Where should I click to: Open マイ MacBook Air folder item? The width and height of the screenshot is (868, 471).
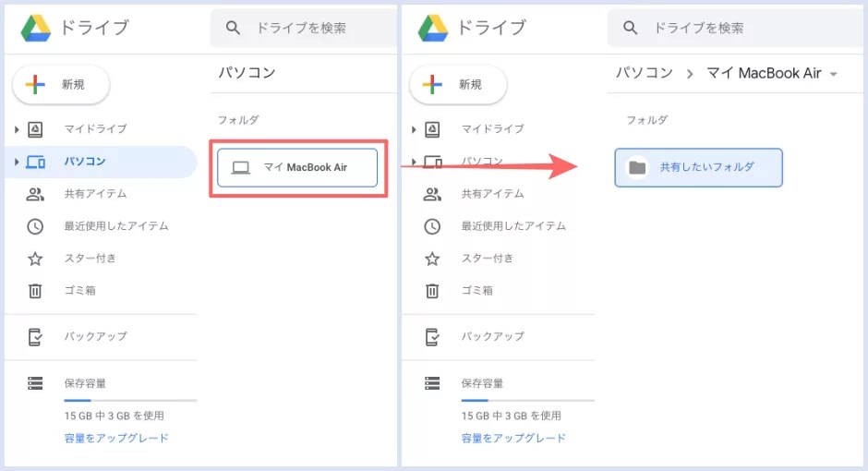tap(297, 168)
